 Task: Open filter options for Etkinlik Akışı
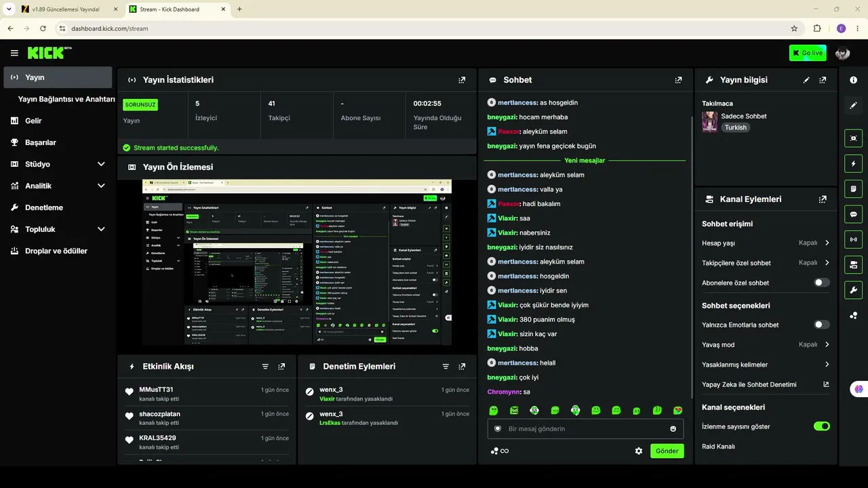265,367
